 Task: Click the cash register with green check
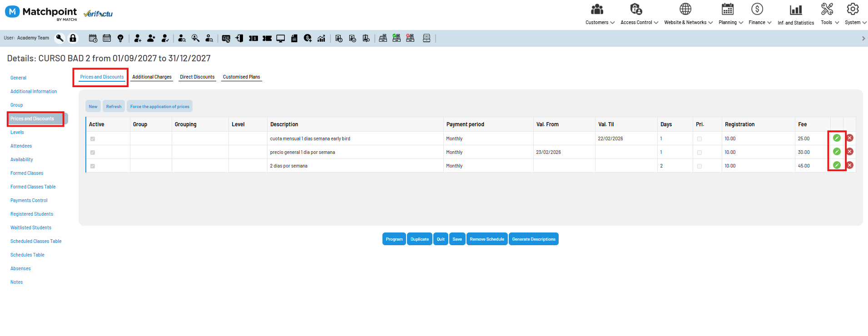click(x=397, y=38)
